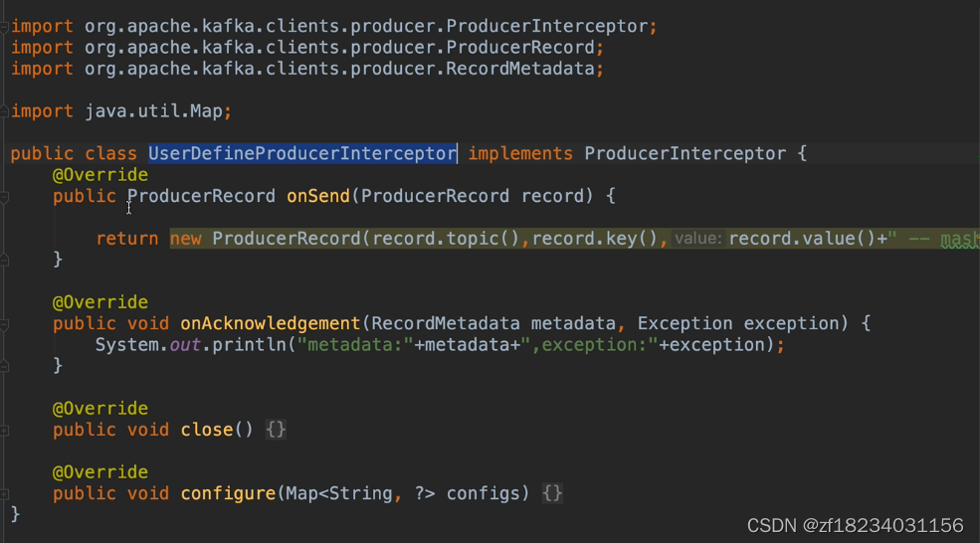Viewport: 980px width, 543px height.
Task: Click fold end marker beside java.util.Map import
Action: click(4, 111)
